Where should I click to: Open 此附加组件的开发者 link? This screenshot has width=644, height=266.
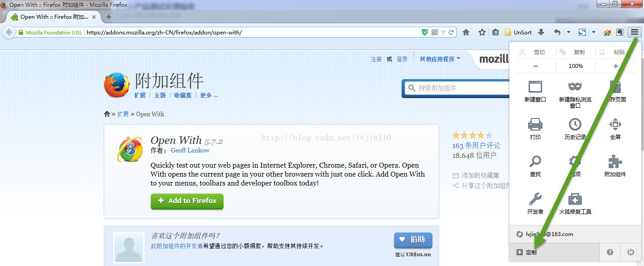(177, 246)
